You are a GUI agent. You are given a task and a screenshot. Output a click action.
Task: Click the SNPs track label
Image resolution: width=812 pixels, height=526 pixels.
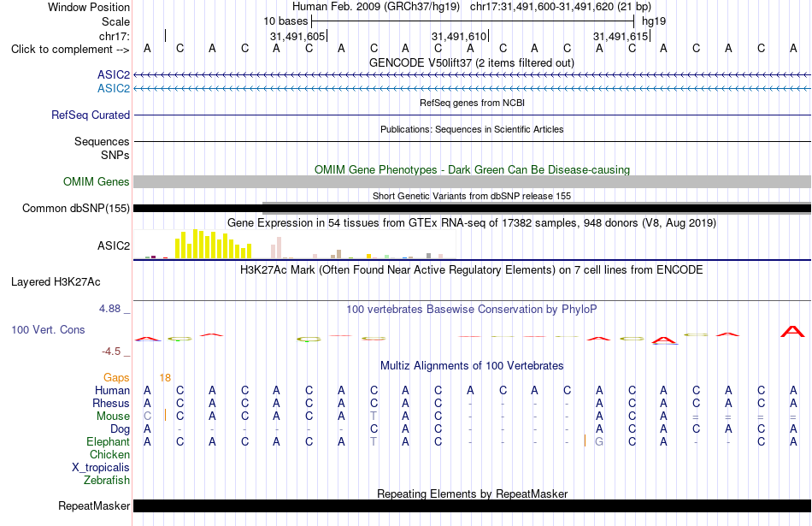115,155
